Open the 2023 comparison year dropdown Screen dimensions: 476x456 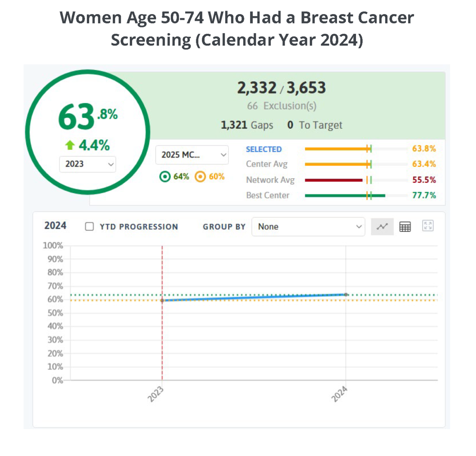88,164
